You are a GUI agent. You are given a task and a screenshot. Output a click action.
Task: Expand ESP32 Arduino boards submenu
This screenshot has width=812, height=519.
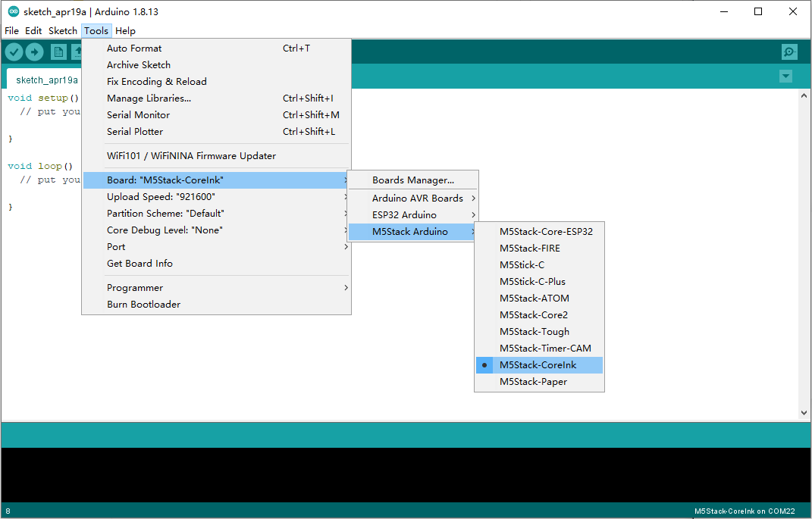[x=412, y=214]
